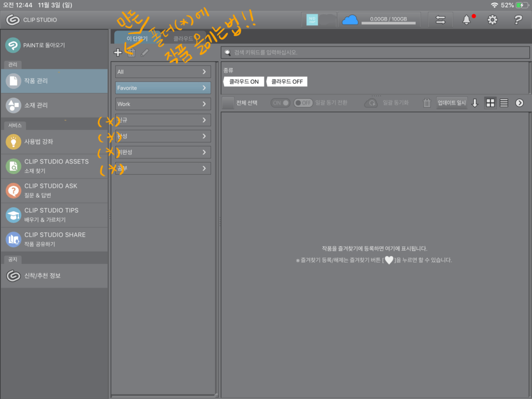Click the search keyword input field
Image resolution: width=532 pixels, height=399 pixels.
(x=374, y=53)
